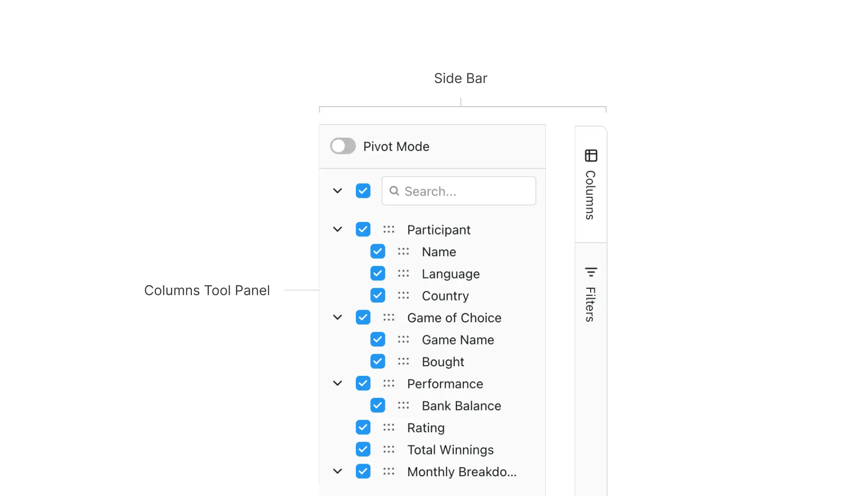Collapse the Participant group

click(x=338, y=229)
